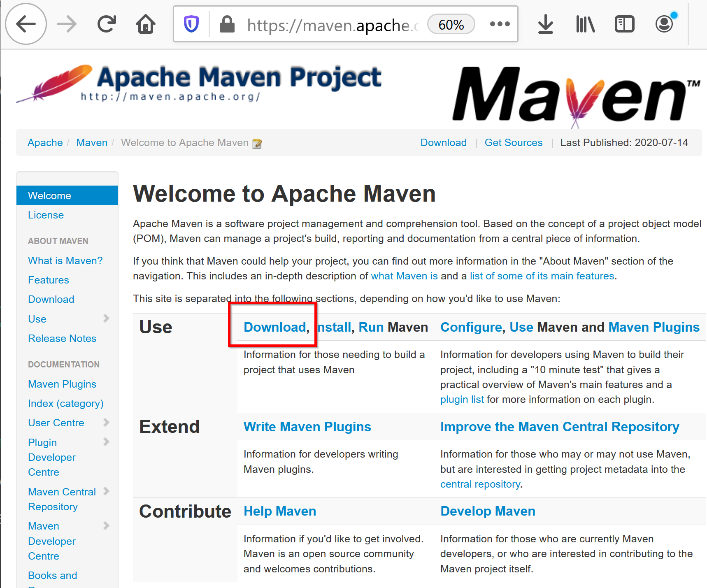Open the browser home page icon

pyautogui.click(x=146, y=24)
